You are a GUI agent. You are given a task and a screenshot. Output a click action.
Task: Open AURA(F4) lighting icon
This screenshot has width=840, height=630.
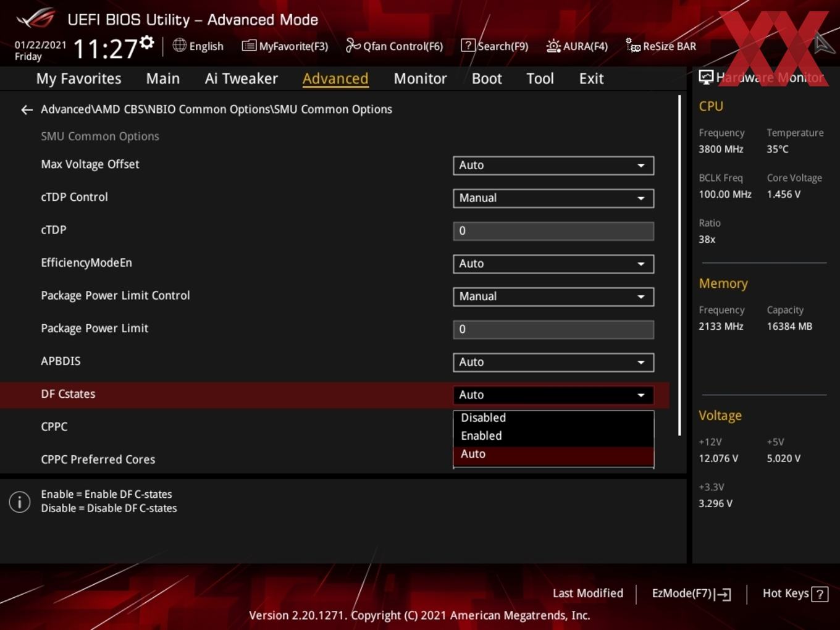pyautogui.click(x=553, y=46)
